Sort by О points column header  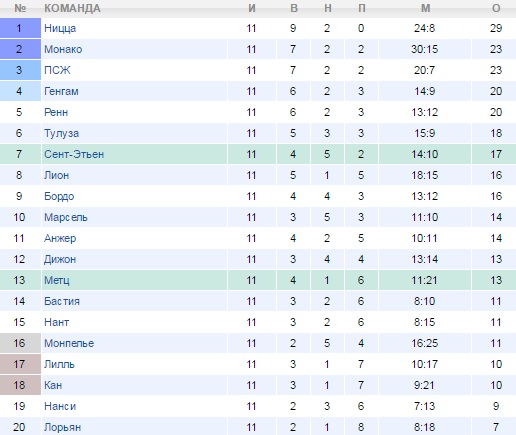(x=496, y=8)
